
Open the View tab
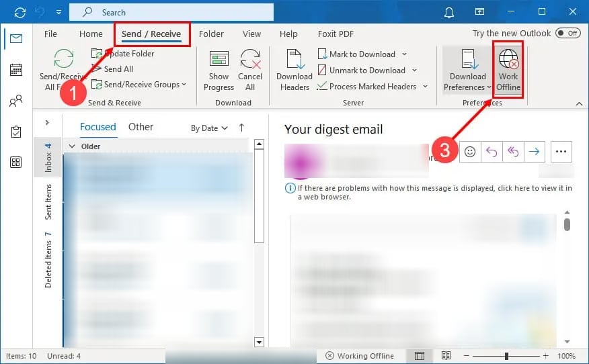[x=251, y=34]
